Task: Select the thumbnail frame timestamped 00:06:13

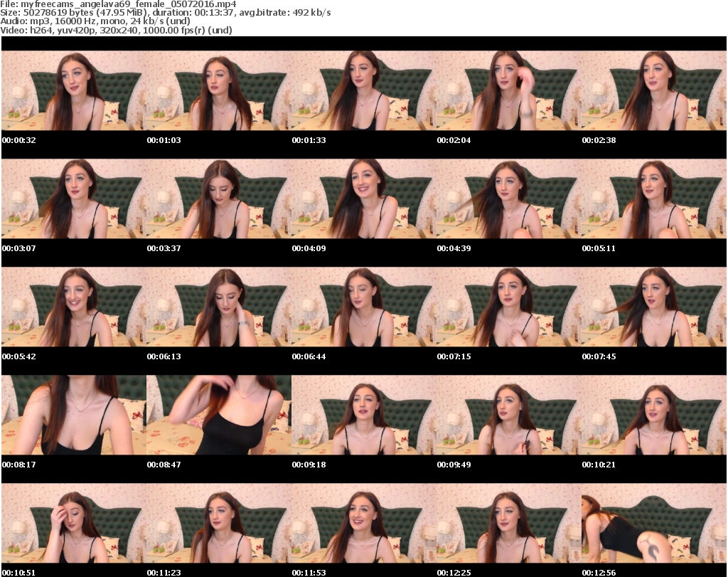Action: 219,307
